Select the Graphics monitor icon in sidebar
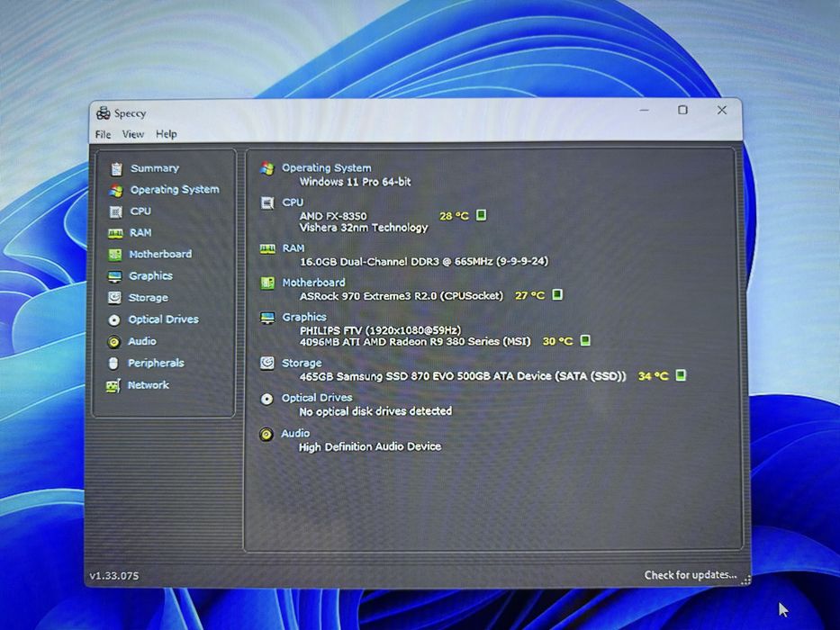 [x=114, y=276]
